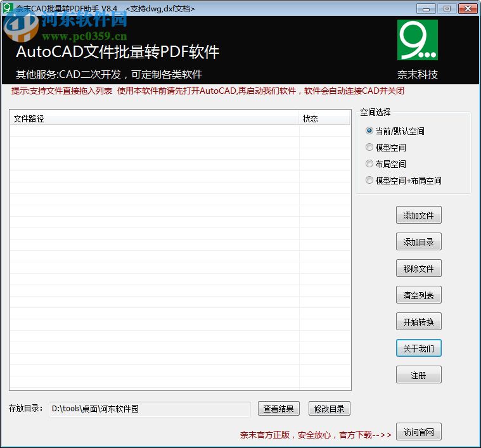Click the 文件路径 column header
This screenshot has width=481, height=448.
[154, 118]
